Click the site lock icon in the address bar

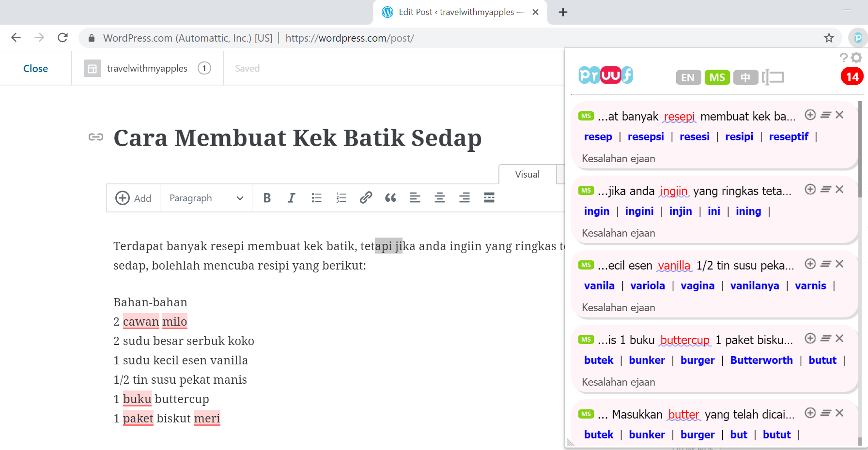pos(91,38)
